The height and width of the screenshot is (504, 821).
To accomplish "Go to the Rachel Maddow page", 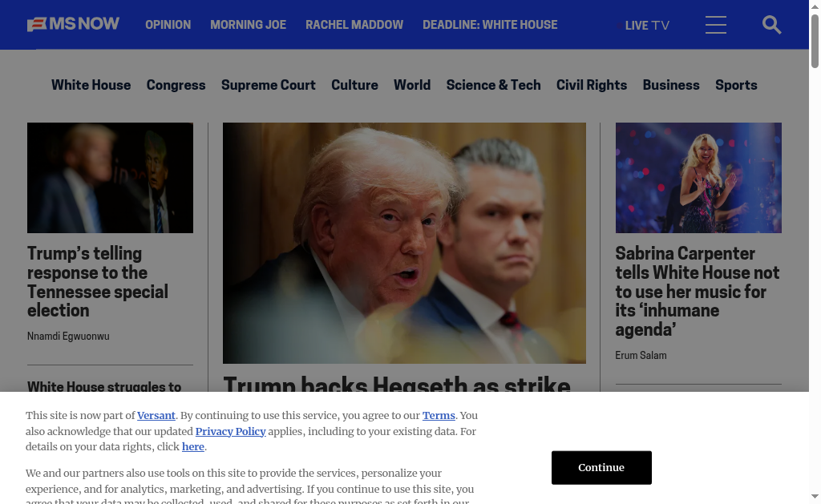I will 354,25.
